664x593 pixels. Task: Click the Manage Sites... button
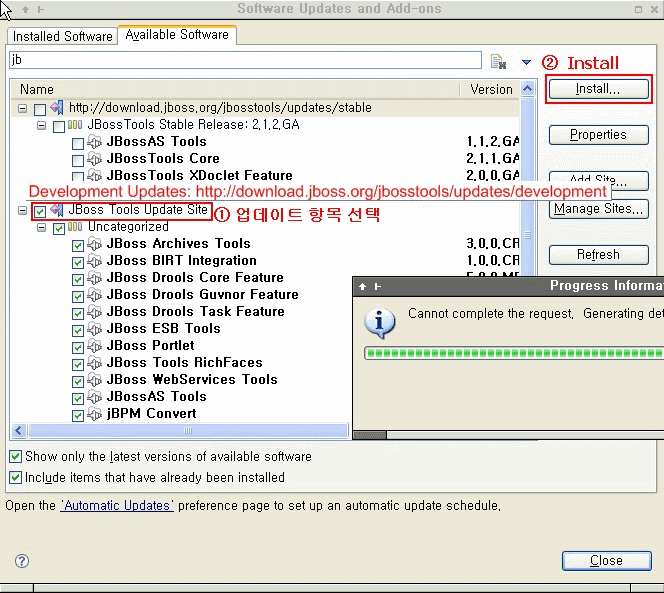(x=598, y=209)
